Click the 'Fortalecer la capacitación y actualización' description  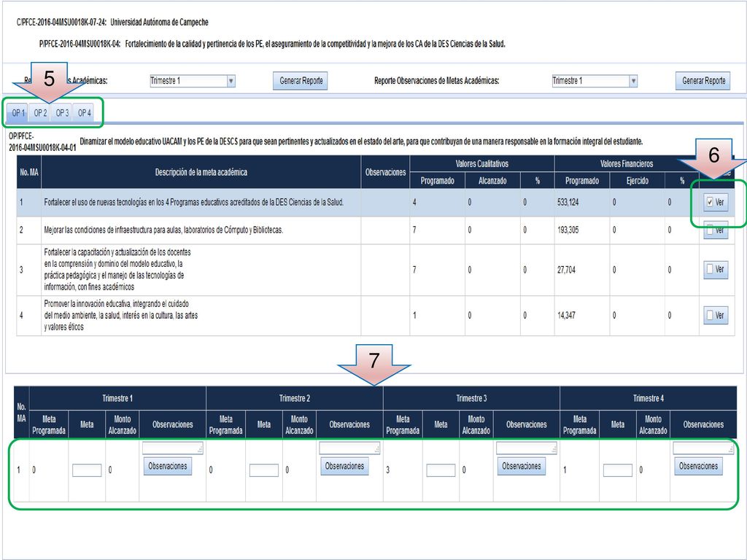[117, 270]
